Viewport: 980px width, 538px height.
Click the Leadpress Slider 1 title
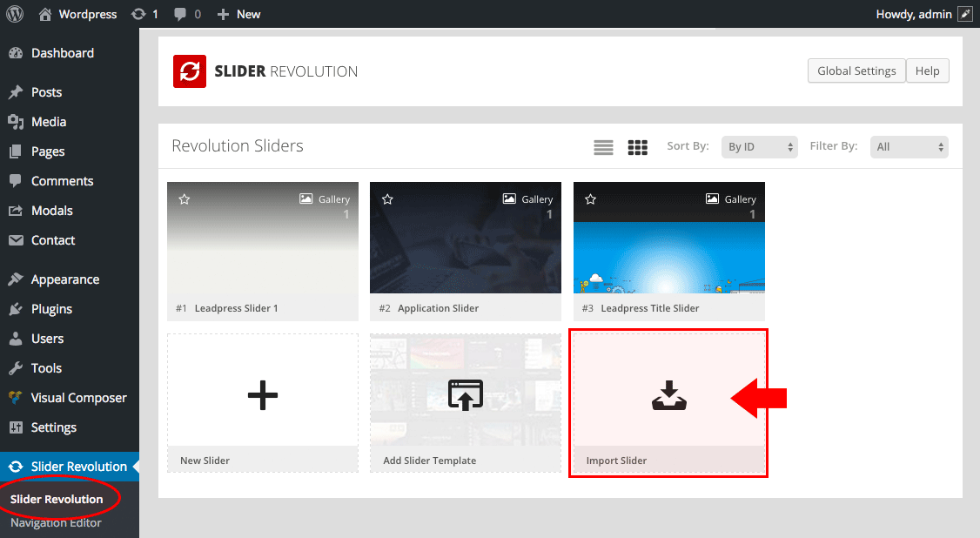pos(236,308)
